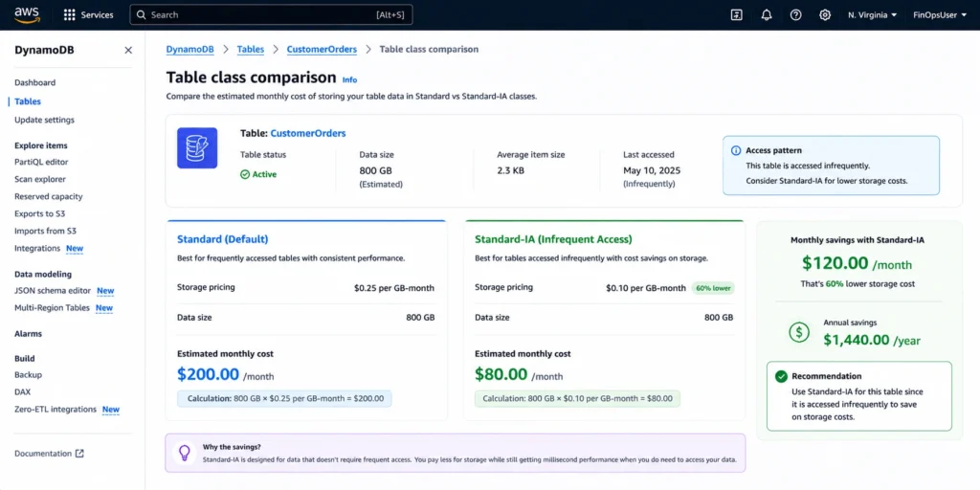Click the New badge beside Integrations

tap(75, 248)
